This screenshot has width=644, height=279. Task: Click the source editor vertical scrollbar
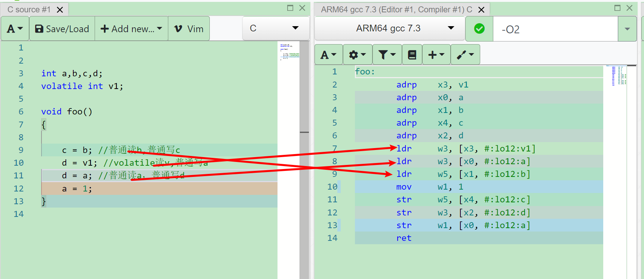click(305, 160)
